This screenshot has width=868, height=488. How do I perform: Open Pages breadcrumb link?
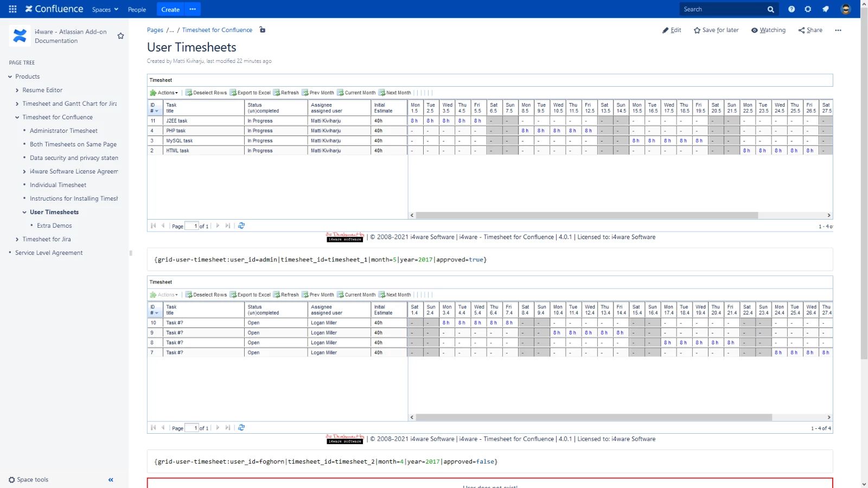[x=155, y=30]
